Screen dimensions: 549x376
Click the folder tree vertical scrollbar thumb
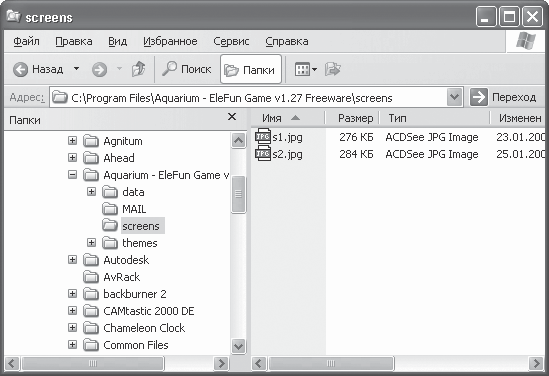(x=238, y=195)
